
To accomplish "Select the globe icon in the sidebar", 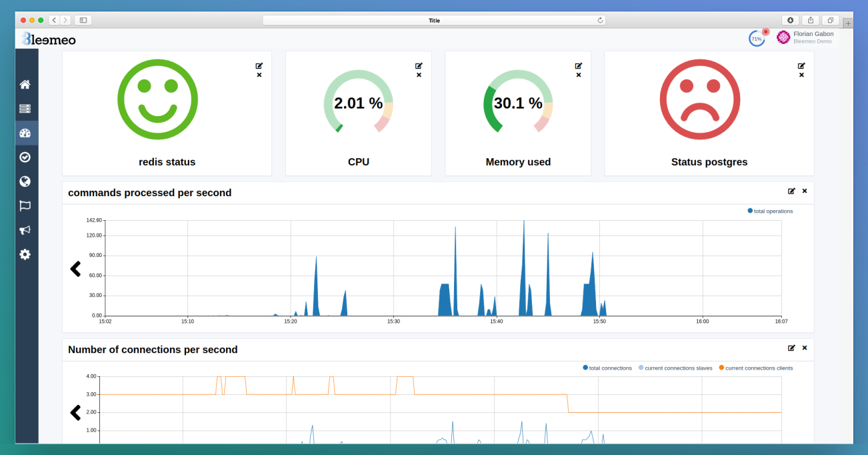I will (25, 181).
